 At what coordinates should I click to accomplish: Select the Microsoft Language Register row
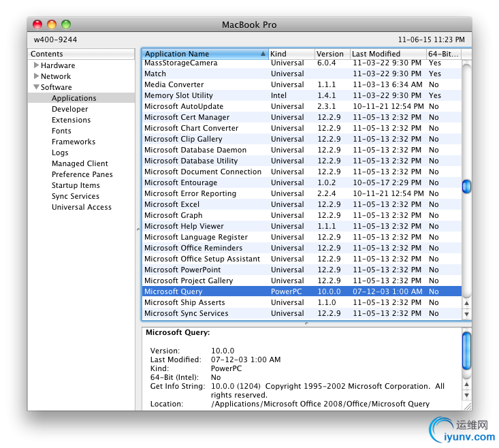[x=302, y=237]
